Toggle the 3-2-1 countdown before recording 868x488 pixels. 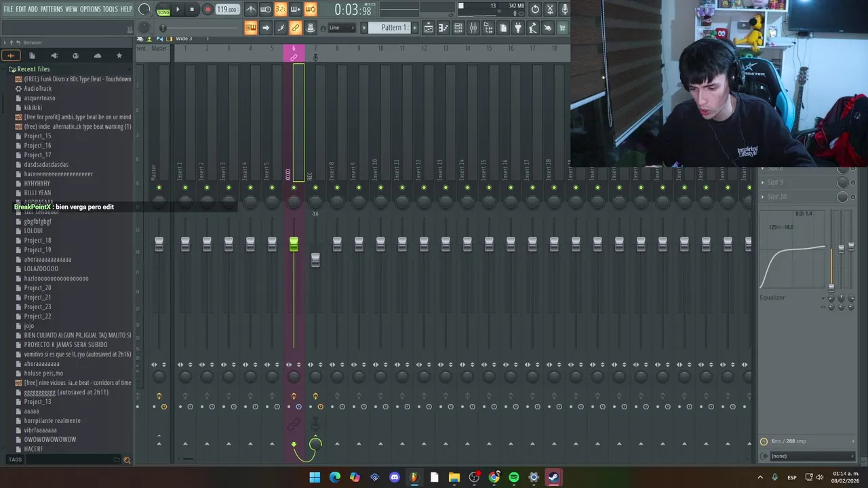280,9
